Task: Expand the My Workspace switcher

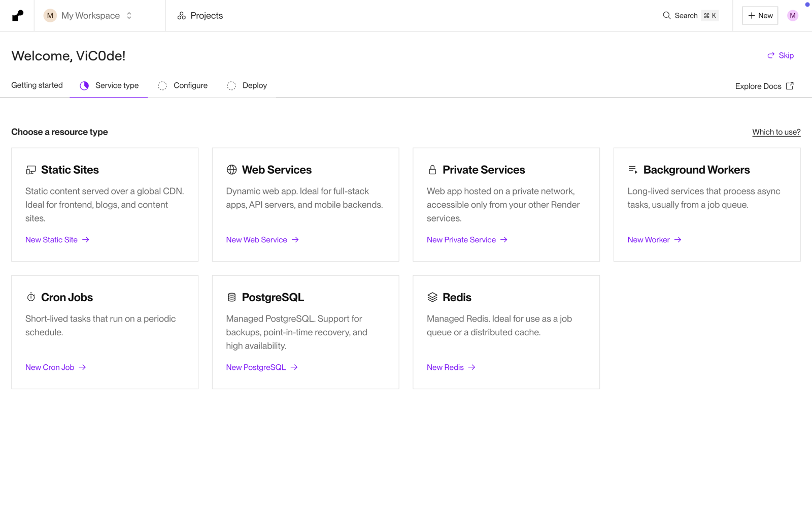Action: 89,16
